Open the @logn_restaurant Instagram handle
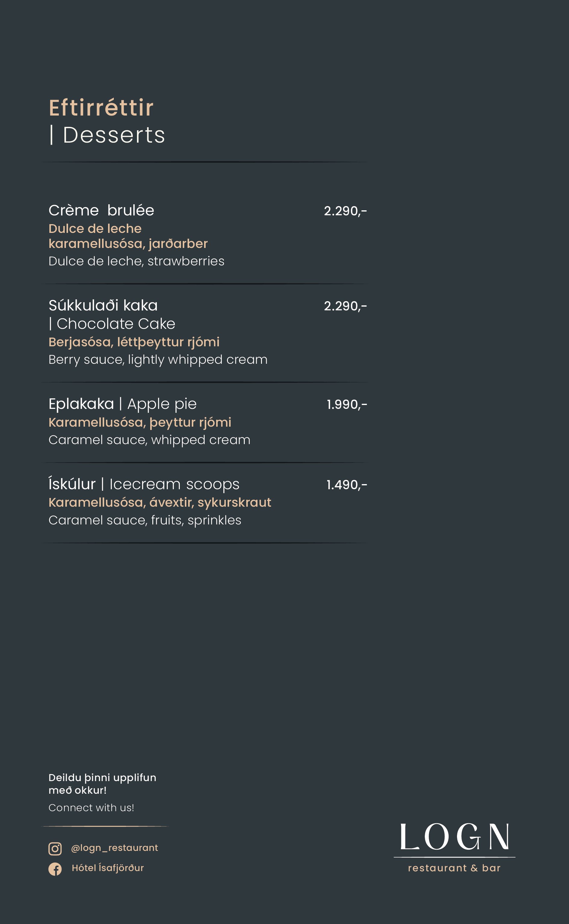Viewport: 569px width, 924px height. (114, 848)
